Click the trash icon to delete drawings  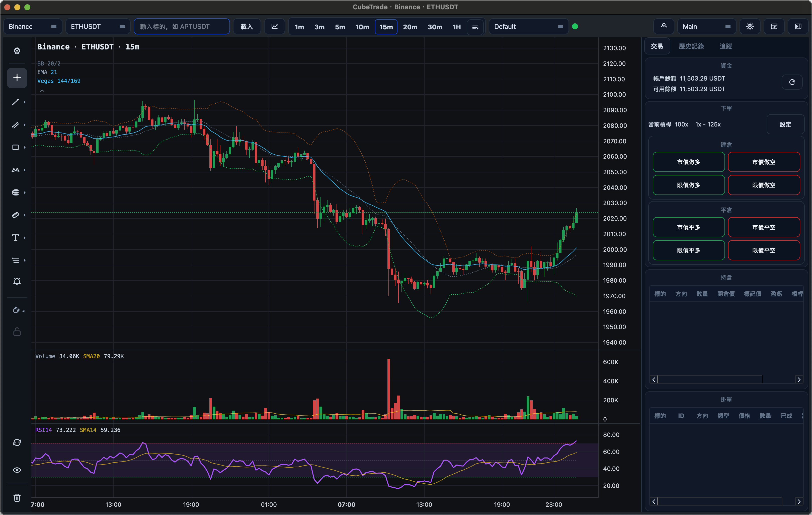coord(17,497)
